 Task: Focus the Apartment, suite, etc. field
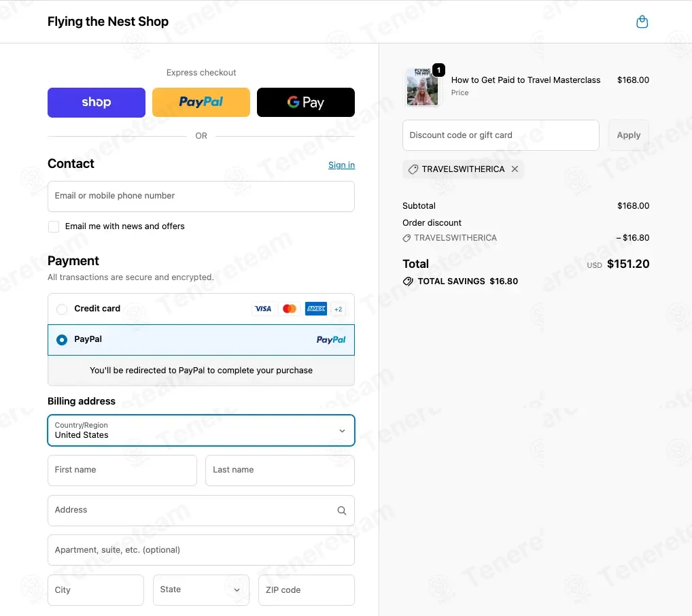[x=201, y=550]
